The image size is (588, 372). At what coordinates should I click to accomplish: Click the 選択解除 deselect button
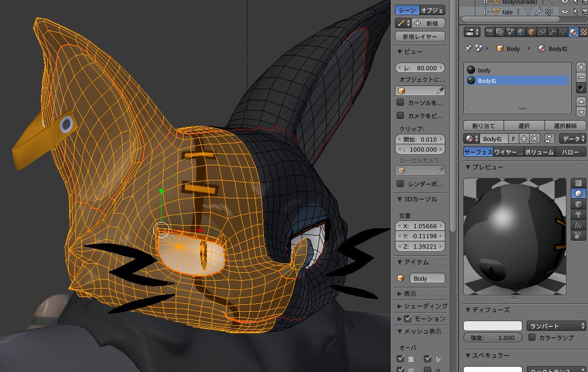coord(565,125)
